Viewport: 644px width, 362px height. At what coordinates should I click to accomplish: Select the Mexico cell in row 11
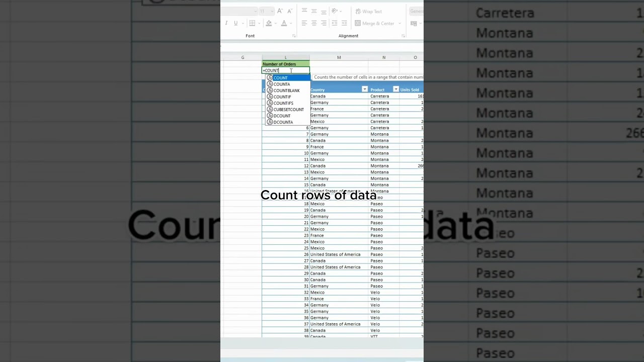click(x=339, y=159)
